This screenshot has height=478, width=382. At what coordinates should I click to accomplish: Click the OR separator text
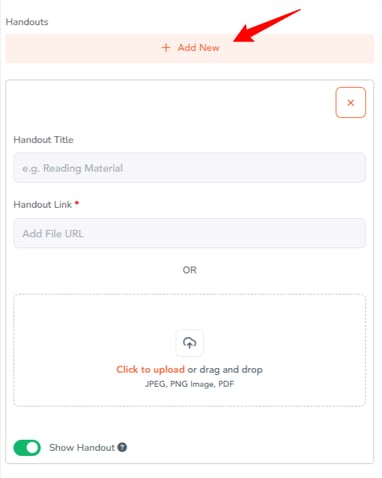coord(189,270)
